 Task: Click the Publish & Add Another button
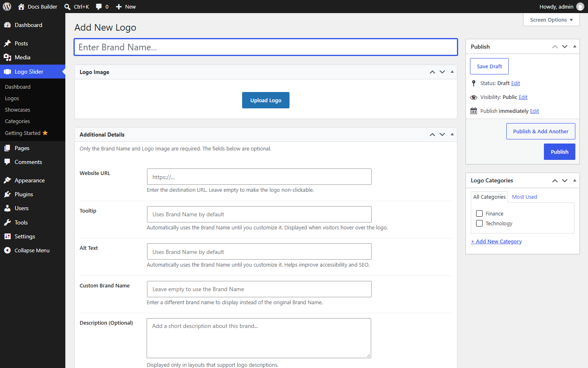click(x=541, y=131)
